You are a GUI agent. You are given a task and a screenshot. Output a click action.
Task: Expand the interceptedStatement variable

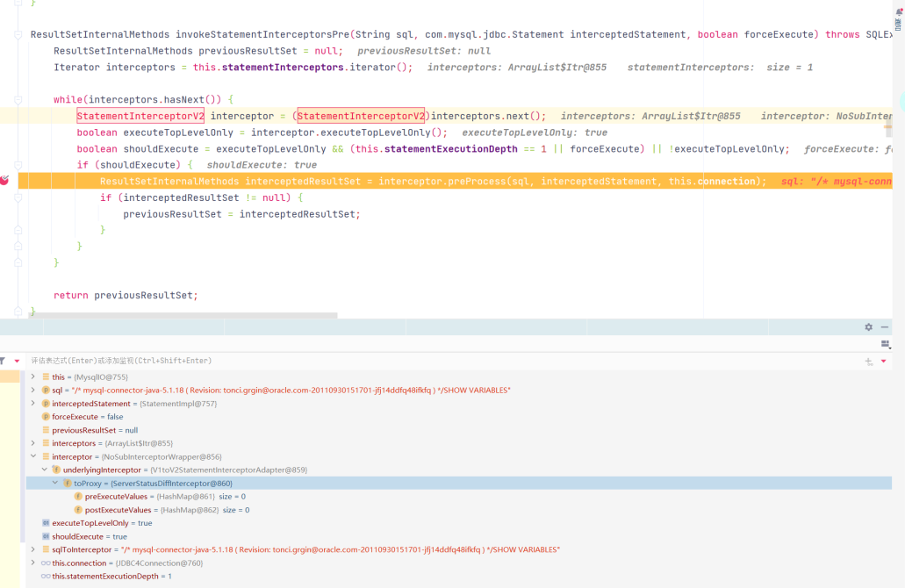click(x=33, y=404)
